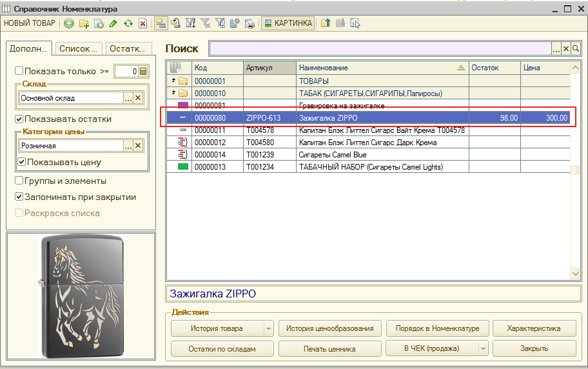Click the printer icon in toolbar

coord(250,24)
